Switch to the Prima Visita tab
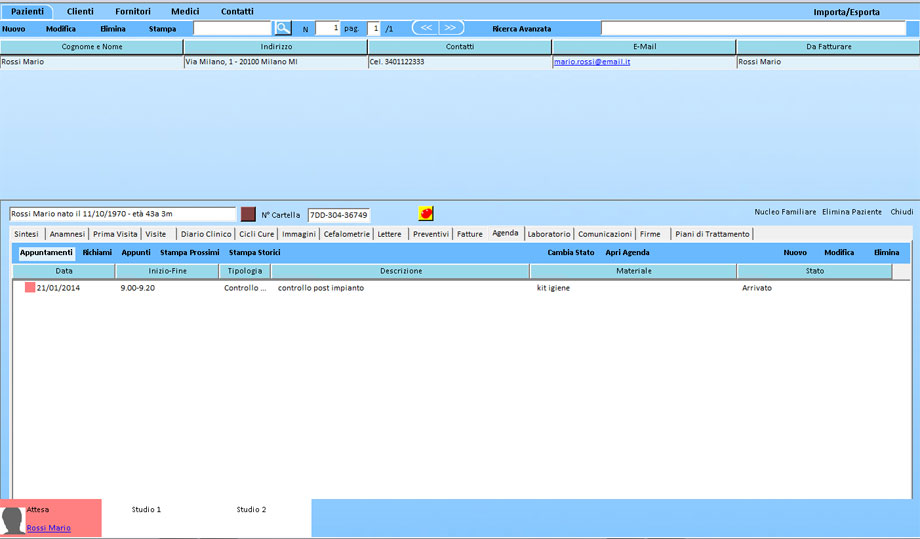The width and height of the screenshot is (920, 539). [115, 234]
